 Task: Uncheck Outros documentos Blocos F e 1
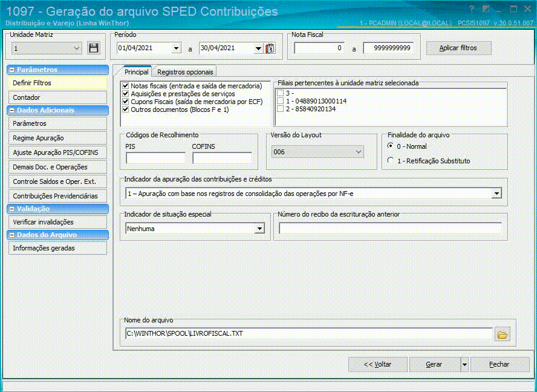point(125,109)
